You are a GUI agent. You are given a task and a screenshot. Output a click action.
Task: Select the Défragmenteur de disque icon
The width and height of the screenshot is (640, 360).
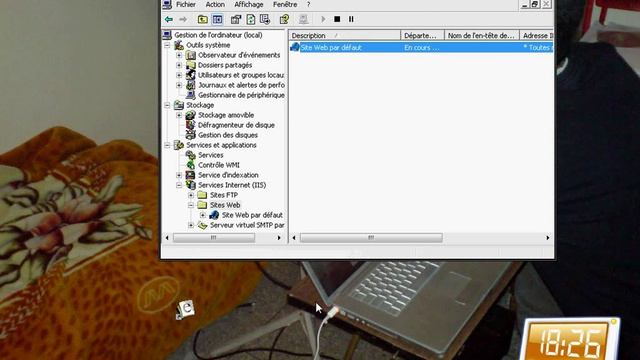click(191, 125)
